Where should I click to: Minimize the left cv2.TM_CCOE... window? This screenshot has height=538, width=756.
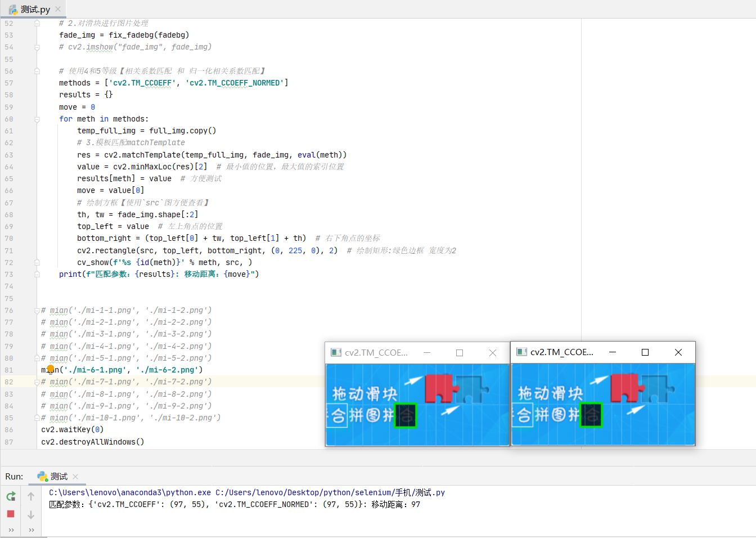(427, 352)
